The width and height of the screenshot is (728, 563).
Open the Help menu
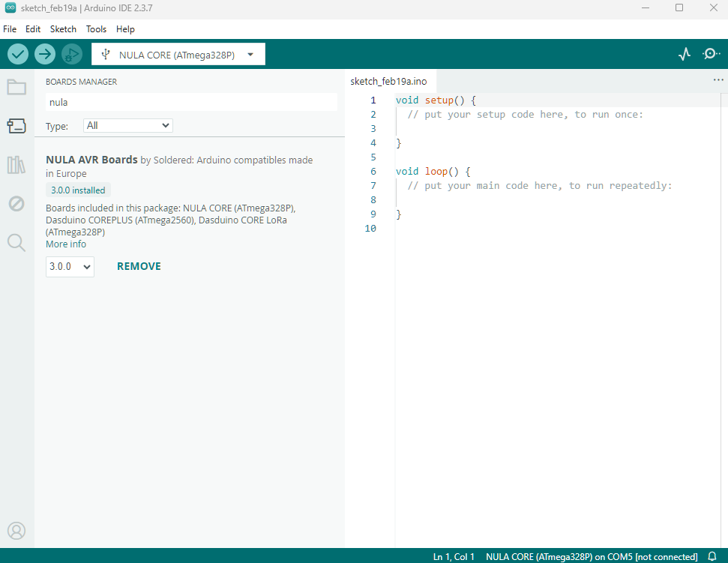point(125,28)
